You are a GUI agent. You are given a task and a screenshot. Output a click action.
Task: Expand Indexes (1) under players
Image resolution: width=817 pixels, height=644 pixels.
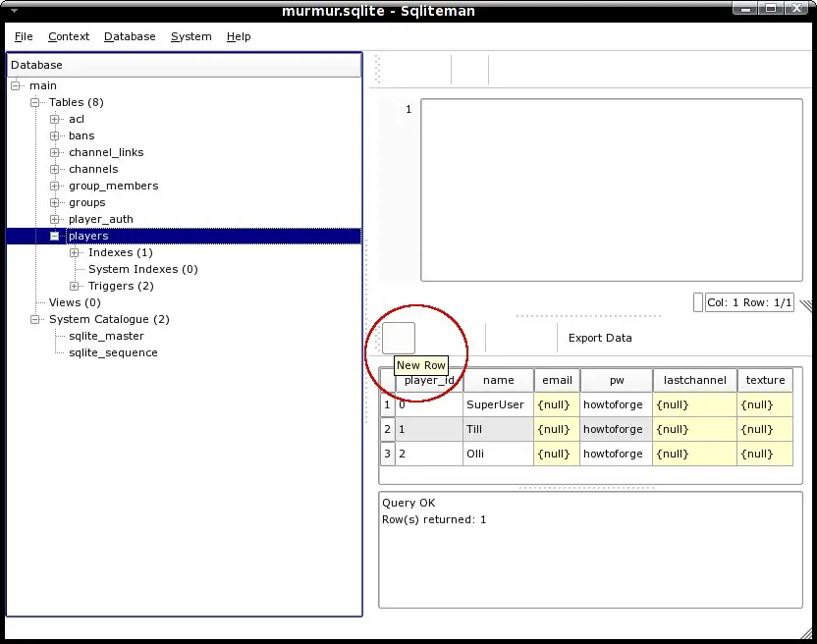click(x=75, y=252)
